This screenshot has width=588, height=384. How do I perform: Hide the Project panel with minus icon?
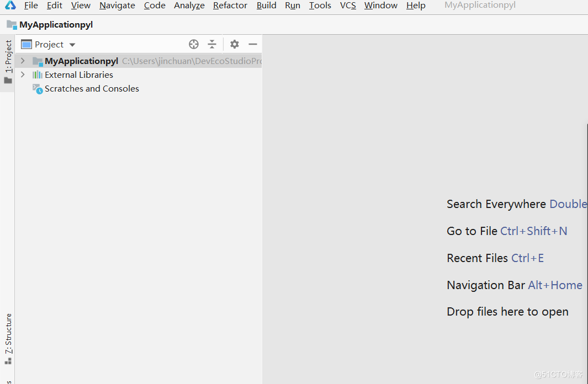click(253, 44)
